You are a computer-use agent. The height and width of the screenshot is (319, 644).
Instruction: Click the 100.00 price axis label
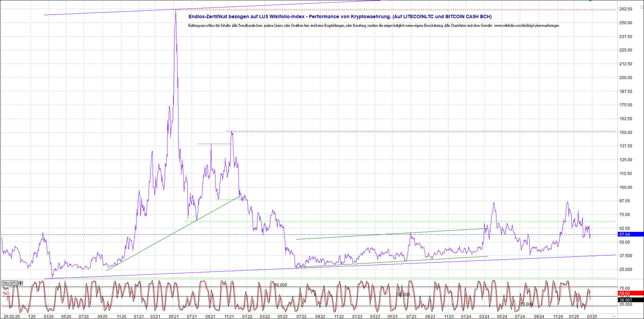[x=626, y=187]
